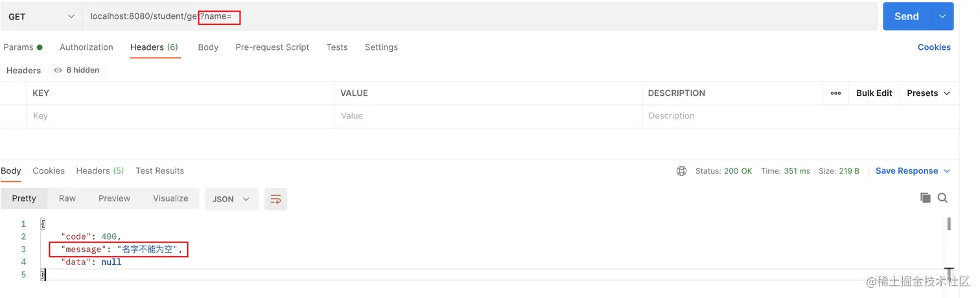Open the GET method dropdown
Image resolution: width=980 pixels, height=298 pixels.
tap(41, 16)
